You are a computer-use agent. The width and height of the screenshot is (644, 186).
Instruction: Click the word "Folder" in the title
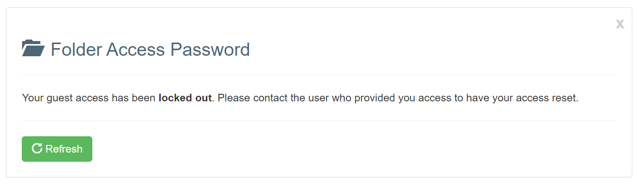tap(76, 49)
